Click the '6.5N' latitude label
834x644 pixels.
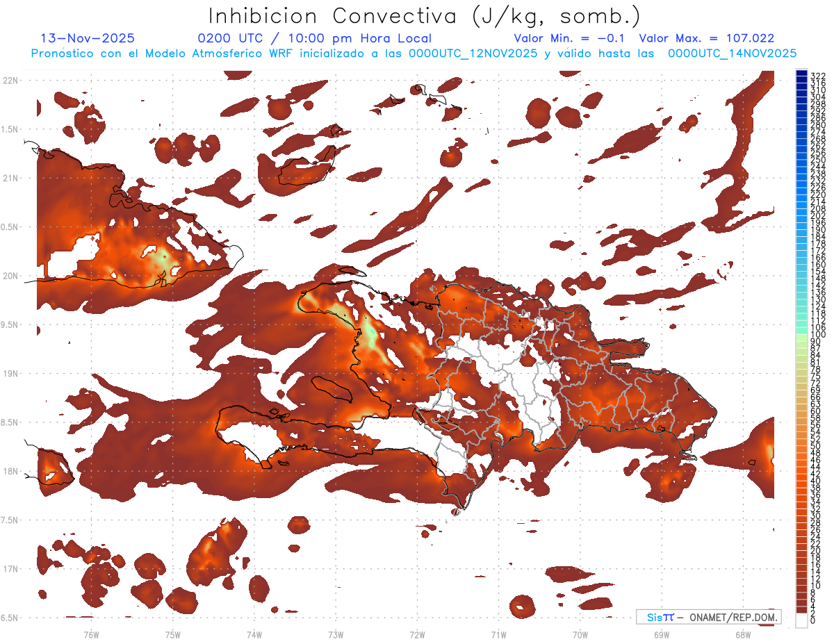pyautogui.click(x=10, y=618)
